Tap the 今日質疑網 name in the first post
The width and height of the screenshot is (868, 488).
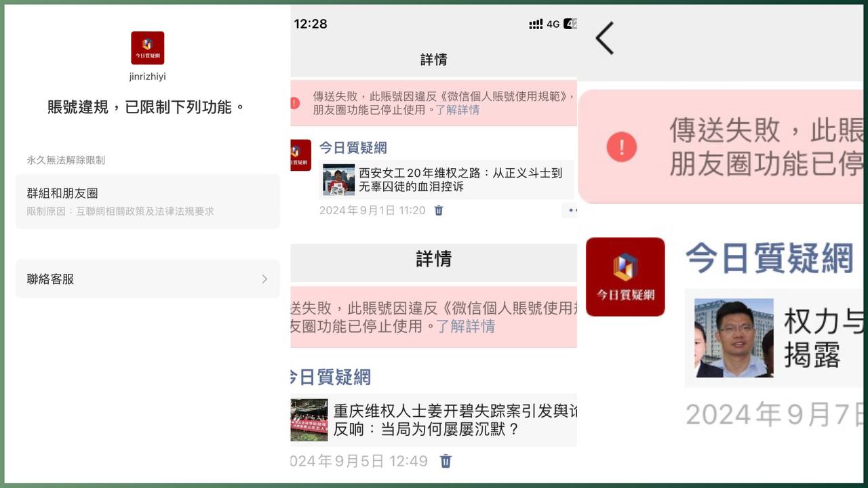click(353, 148)
